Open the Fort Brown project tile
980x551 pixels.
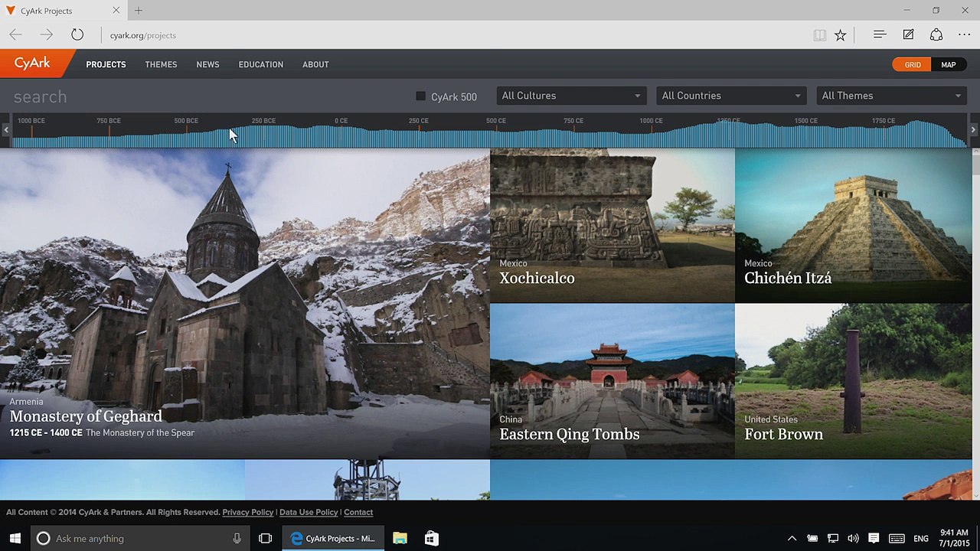point(853,381)
